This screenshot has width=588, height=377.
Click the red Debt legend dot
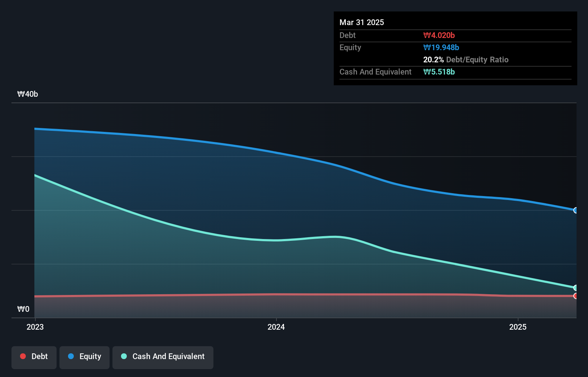[23, 356]
